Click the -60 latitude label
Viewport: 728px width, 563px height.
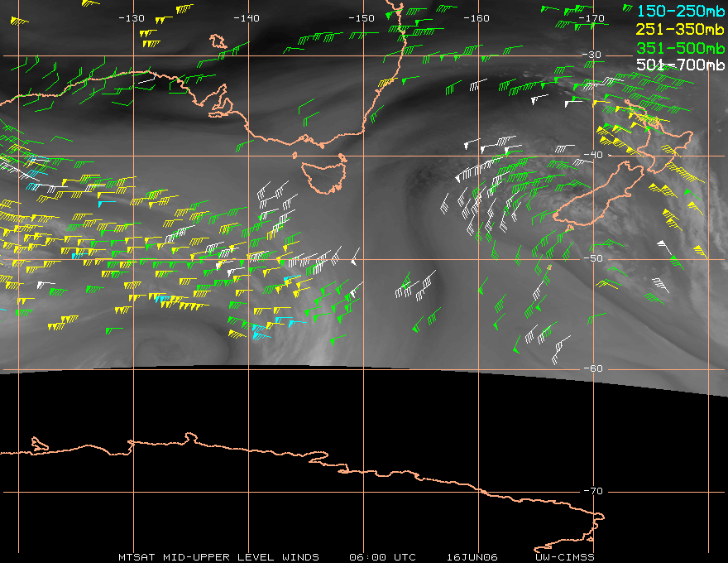(x=593, y=368)
